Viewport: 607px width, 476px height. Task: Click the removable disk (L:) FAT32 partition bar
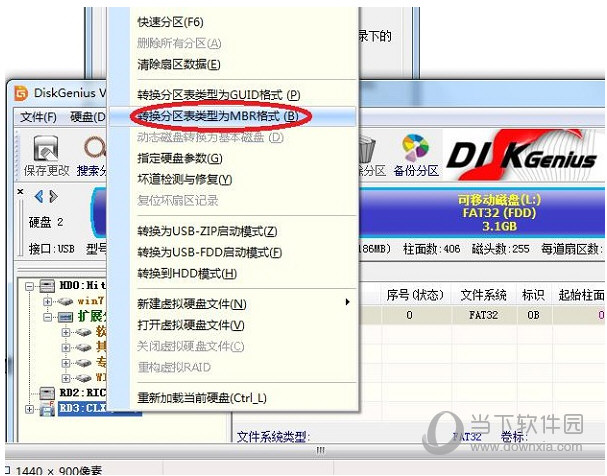pyautogui.click(x=482, y=213)
